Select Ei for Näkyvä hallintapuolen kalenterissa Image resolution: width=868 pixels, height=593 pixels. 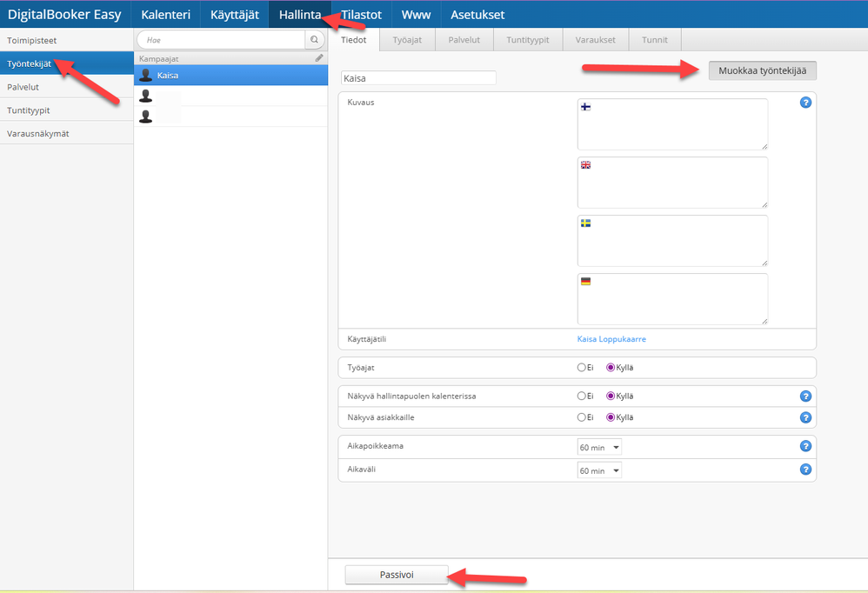click(x=581, y=396)
